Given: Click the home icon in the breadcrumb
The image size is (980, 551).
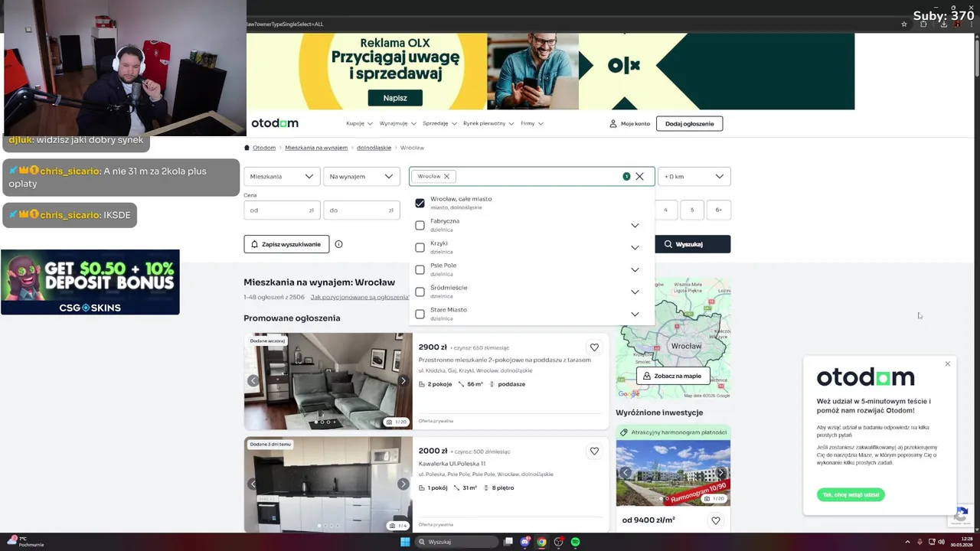Looking at the screenshot, I should (x=247, y=148).
